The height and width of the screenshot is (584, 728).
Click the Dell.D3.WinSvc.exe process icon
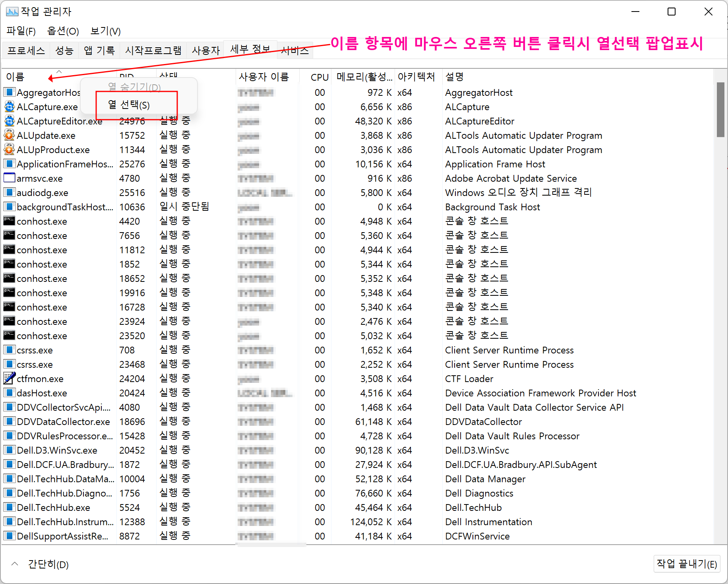coord(9,450)
